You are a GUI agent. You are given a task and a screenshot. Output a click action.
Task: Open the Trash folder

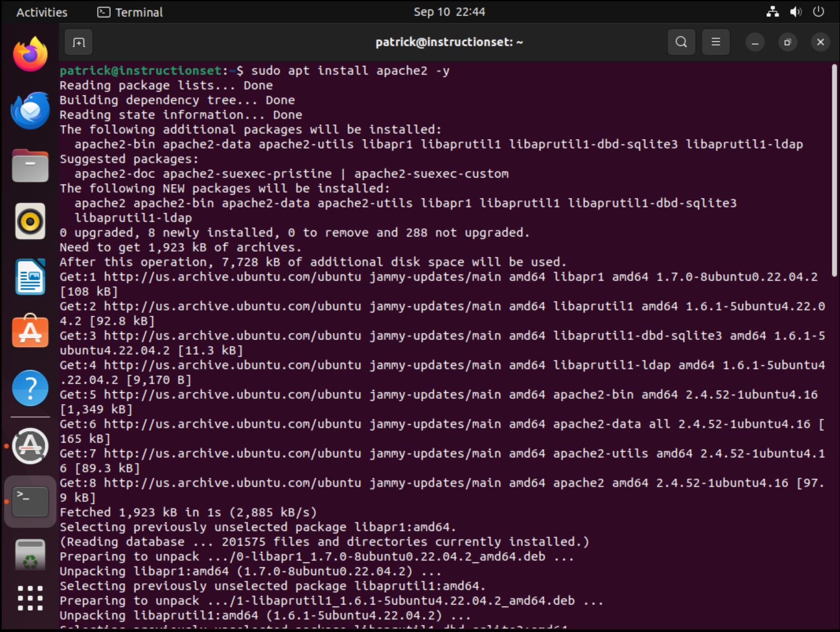click(x=31, y=555)
